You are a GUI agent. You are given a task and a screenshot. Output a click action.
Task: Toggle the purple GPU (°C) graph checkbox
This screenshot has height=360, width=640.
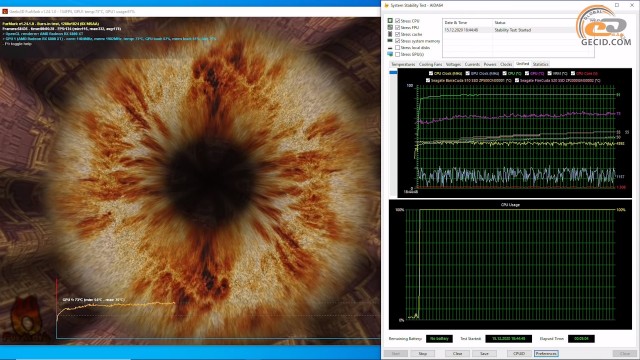click(527, 73)
